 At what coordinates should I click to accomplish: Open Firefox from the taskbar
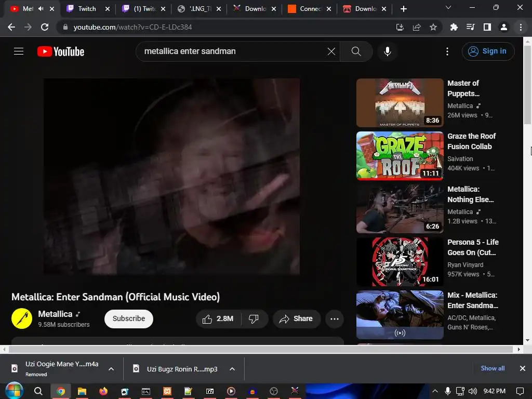[x=103, y=391]
